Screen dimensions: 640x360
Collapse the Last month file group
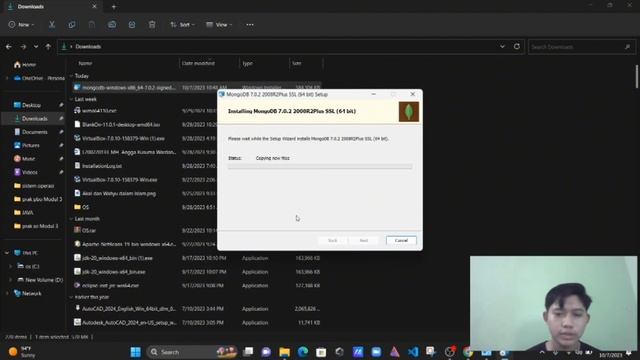[71, 219]
